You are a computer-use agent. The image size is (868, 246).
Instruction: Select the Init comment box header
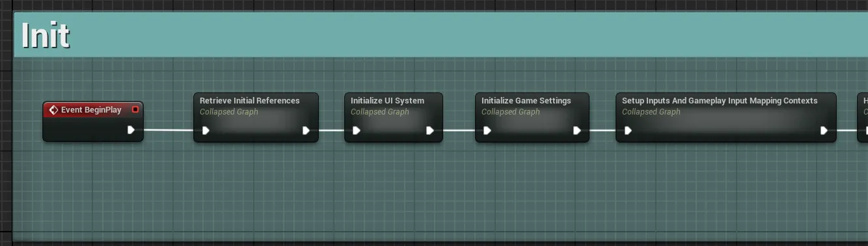(x=441, y=35)
